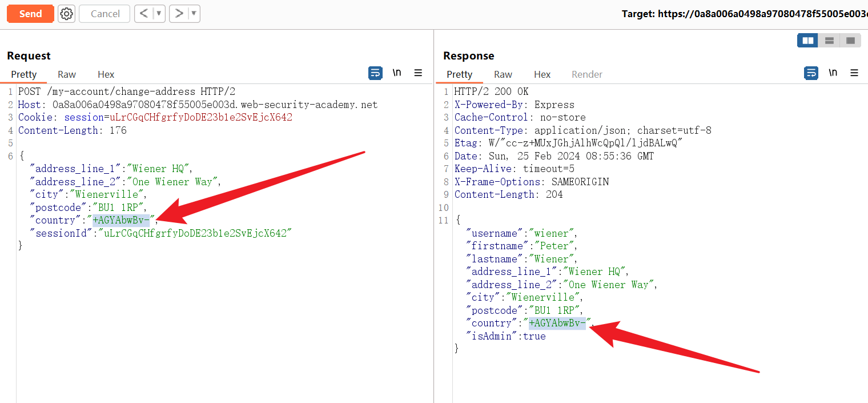Viewport: 868px width, 403px height.
Task: Open the gear settings for send options
Action: 67,14
